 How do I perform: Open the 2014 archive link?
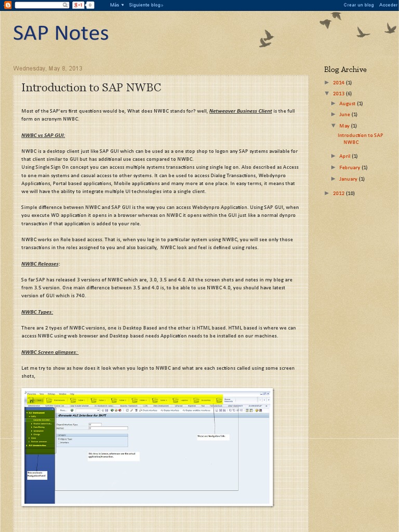339,83
